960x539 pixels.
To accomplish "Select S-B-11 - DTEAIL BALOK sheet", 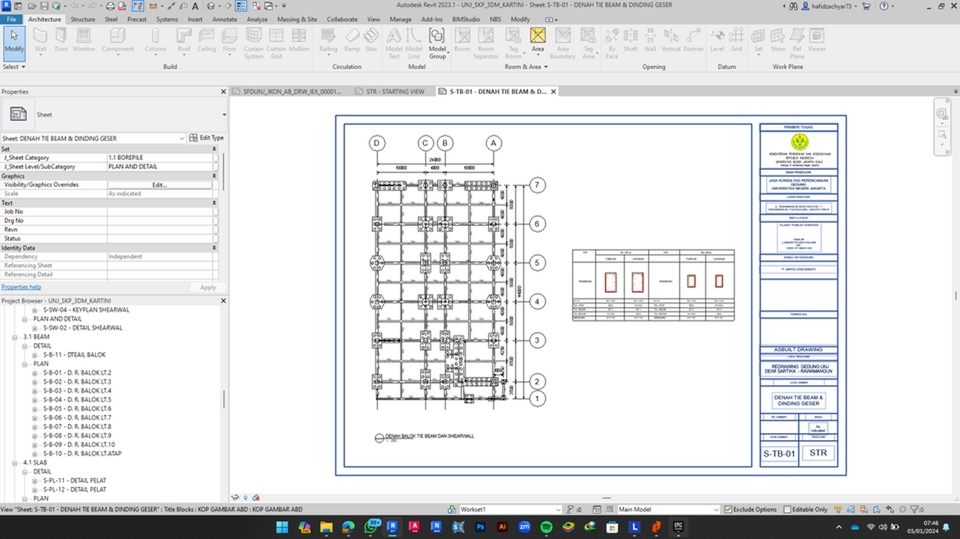I will pos(74,355).
